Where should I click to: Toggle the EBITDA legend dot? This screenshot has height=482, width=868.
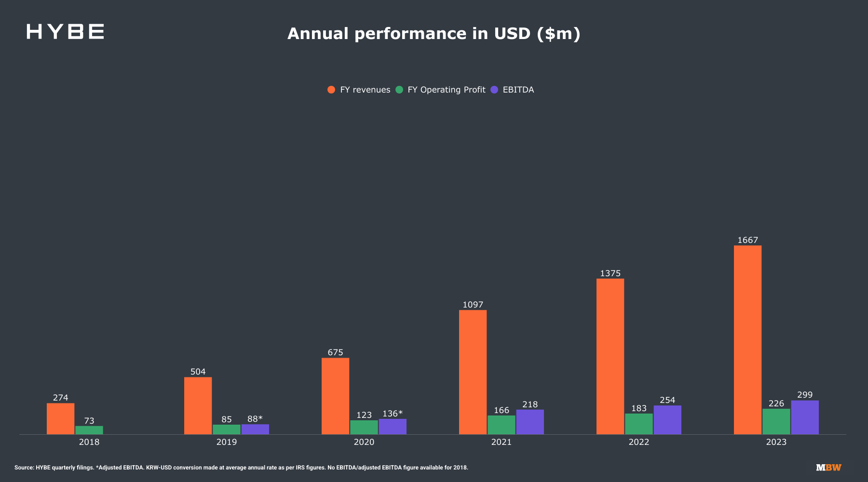(494, 90)
